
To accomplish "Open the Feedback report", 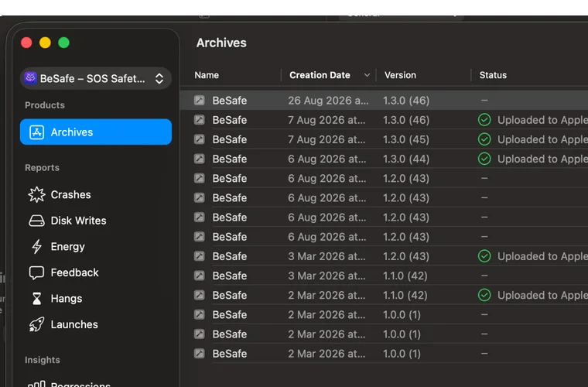I will (63, 272).
